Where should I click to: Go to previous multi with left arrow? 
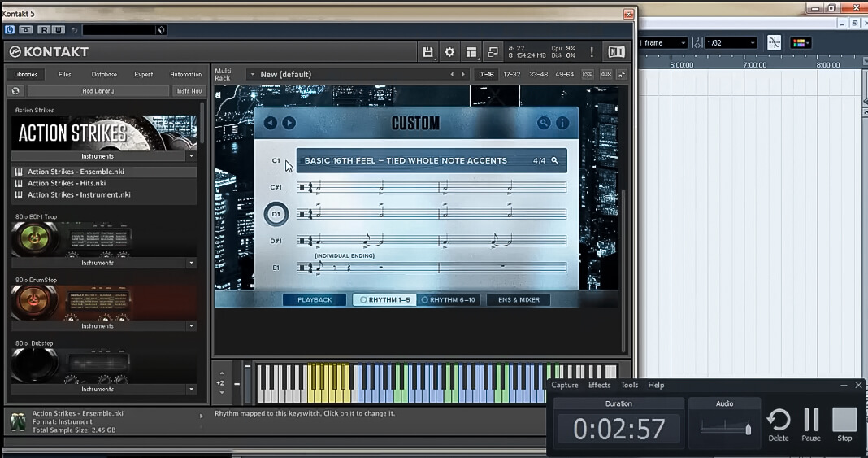(x=452, y=74)
